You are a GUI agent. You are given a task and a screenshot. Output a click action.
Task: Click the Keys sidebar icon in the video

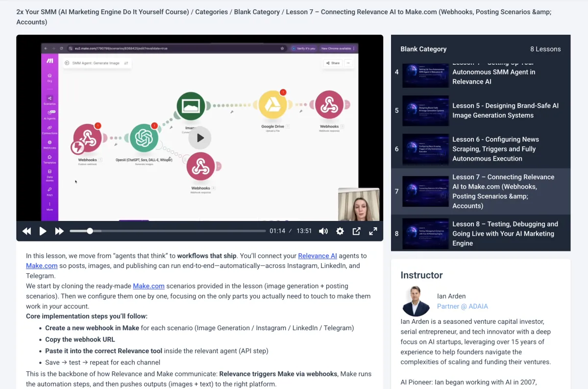[x=49, y=191]
